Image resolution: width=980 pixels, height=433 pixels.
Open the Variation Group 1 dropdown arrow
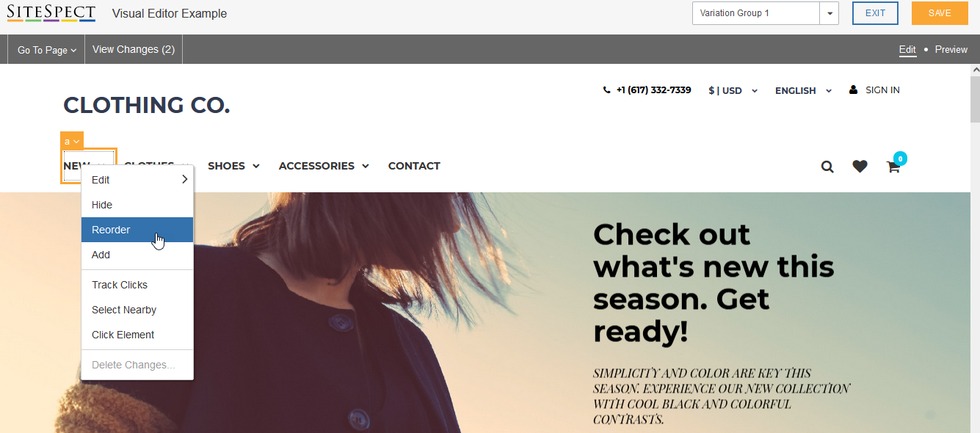830,13
